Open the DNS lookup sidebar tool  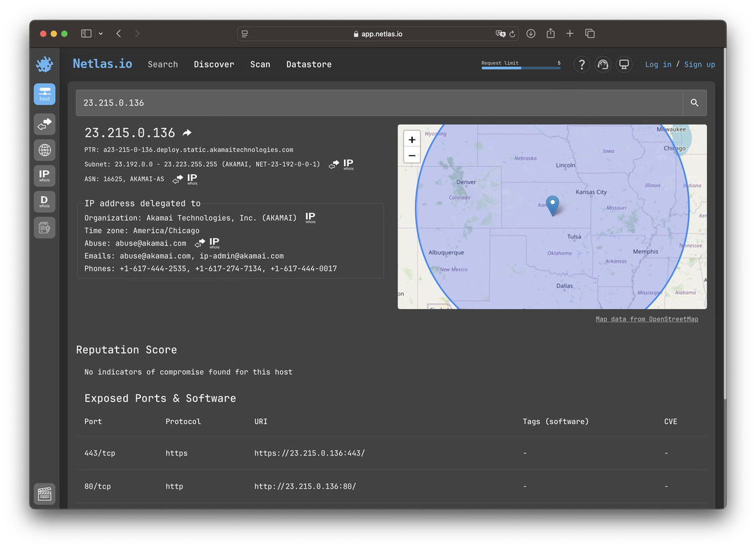click(44, 150)
